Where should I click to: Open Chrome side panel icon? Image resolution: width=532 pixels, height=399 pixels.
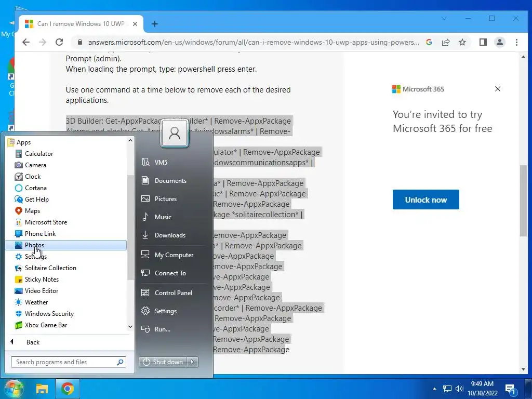click(x=483, y=42)
